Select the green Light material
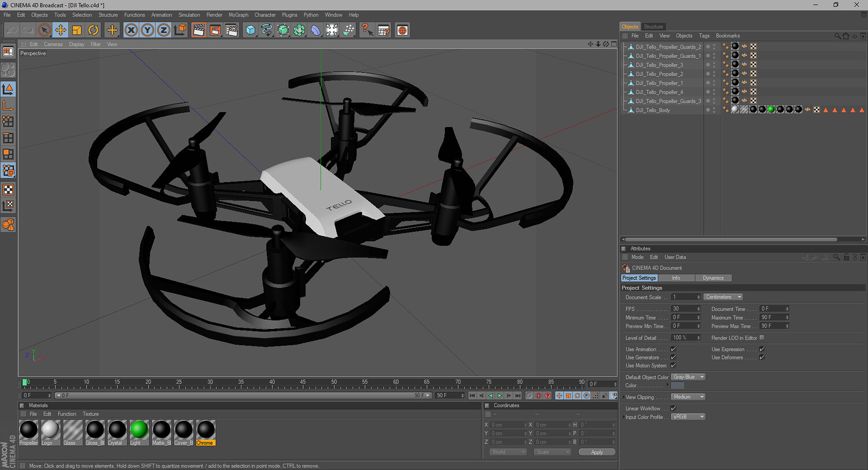The width and height of the screenshot is (868, 470). tap(139, 433)
